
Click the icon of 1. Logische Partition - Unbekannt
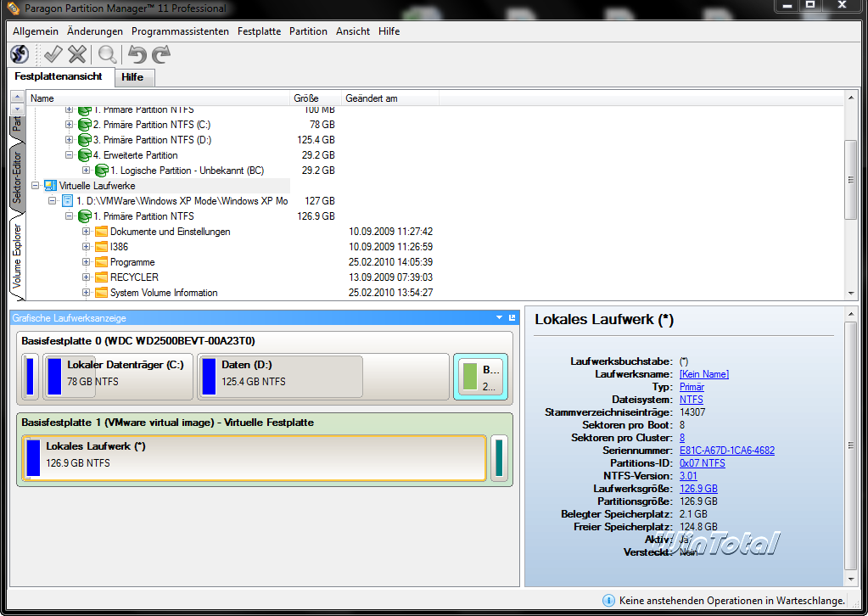102,171
